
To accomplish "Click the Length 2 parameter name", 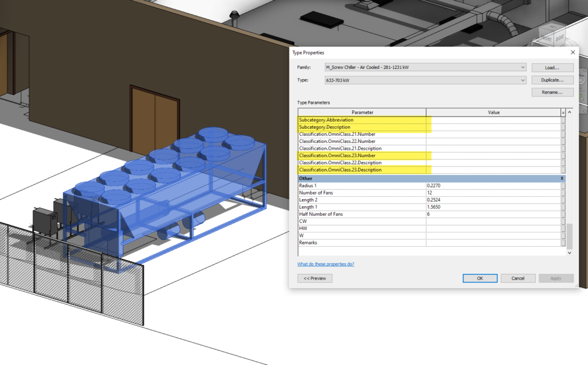I will click(x=308, y=200).
